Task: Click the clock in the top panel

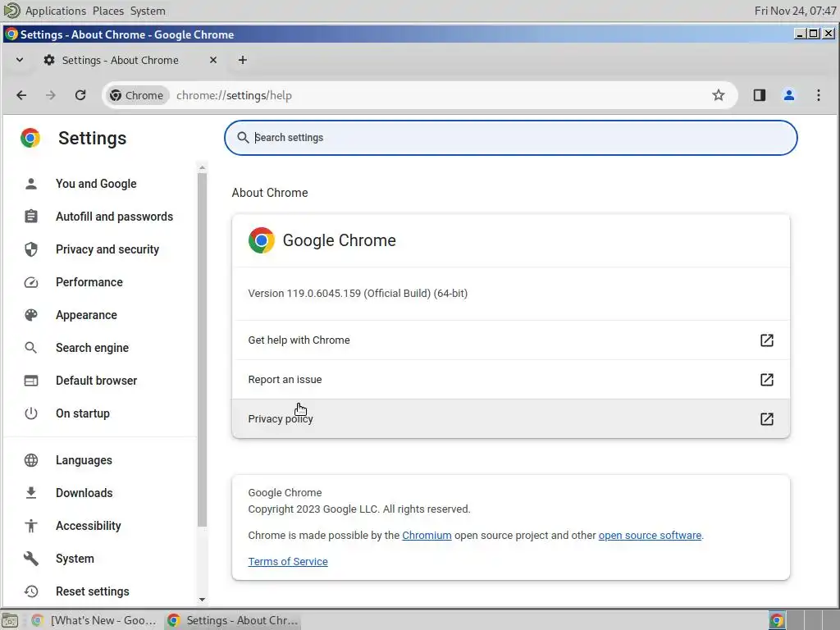Action: pyautogui.click(x=795, y=11)
